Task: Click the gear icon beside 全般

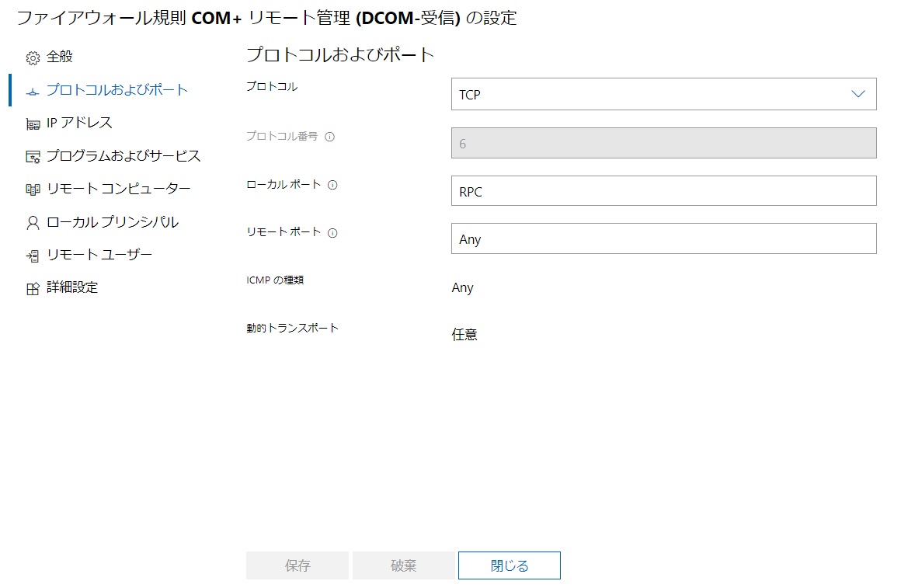Action: 33,57
